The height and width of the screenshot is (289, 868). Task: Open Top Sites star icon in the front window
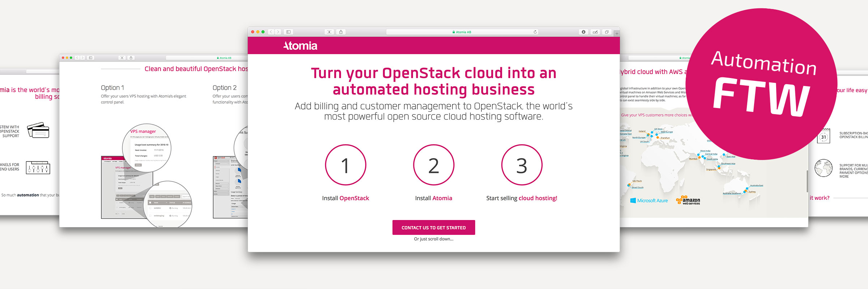coord(329,32)
